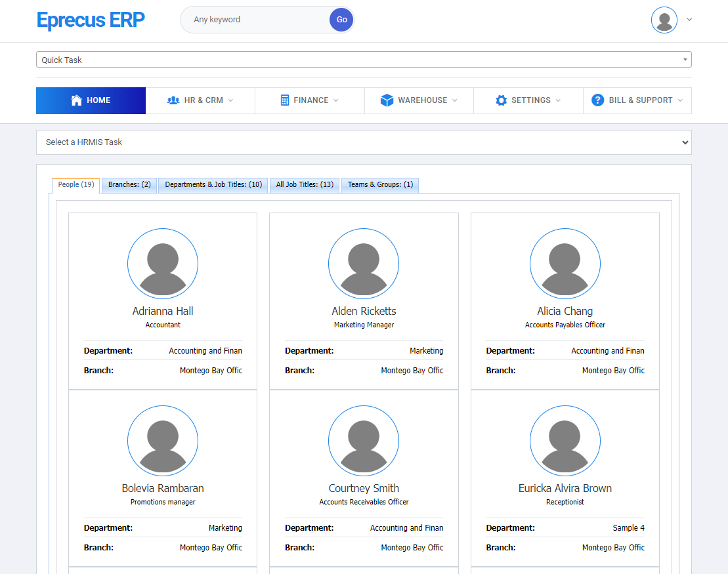
Task: Click the calculator icon for FINANCE
Action: point(285,100)
